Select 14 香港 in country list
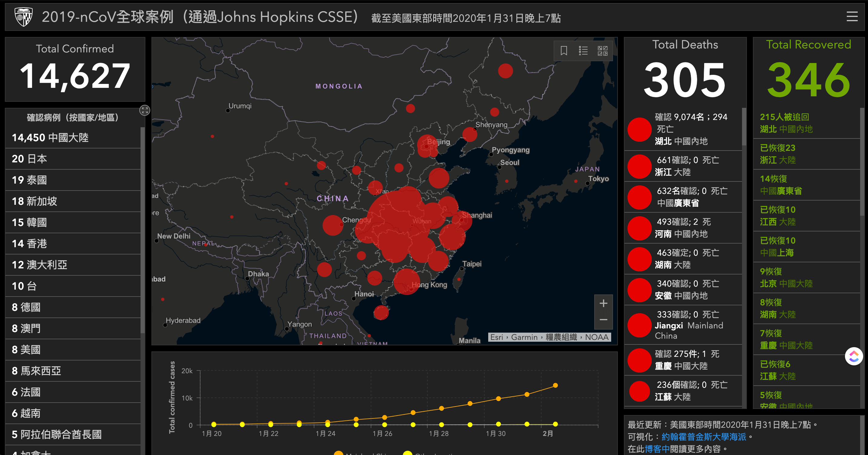 click(73, 244)
